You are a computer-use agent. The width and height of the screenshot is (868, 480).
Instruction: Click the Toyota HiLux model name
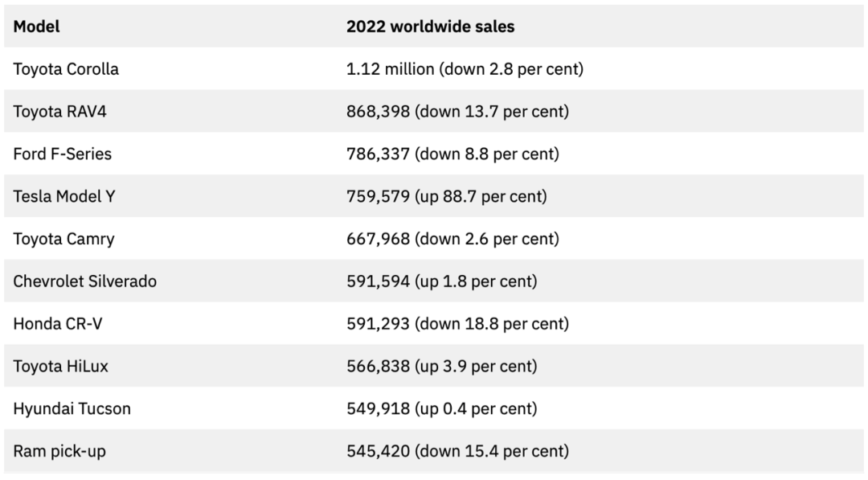click(60, 367)
